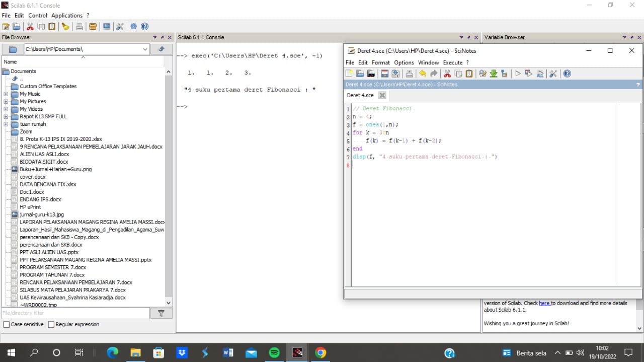This screenshot has width=644, height=362.
Task: Open the Format menu in SciNotes
Action: pos(381,62)
